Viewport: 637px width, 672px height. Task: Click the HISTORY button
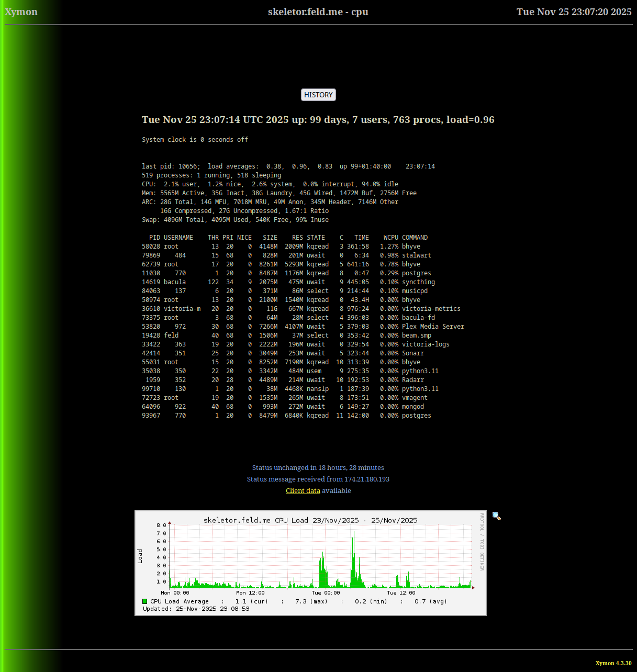pyautogui.click(x=318, y=95)
